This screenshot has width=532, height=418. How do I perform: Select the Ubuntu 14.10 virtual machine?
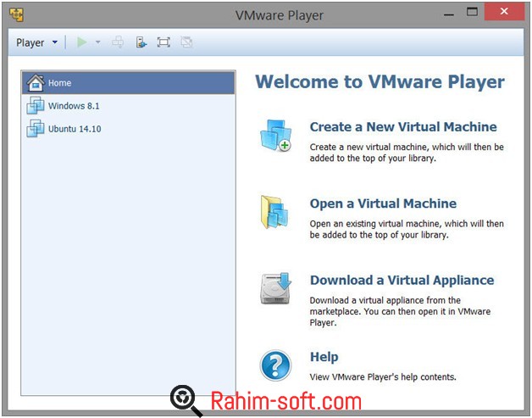tap(128, 129)
